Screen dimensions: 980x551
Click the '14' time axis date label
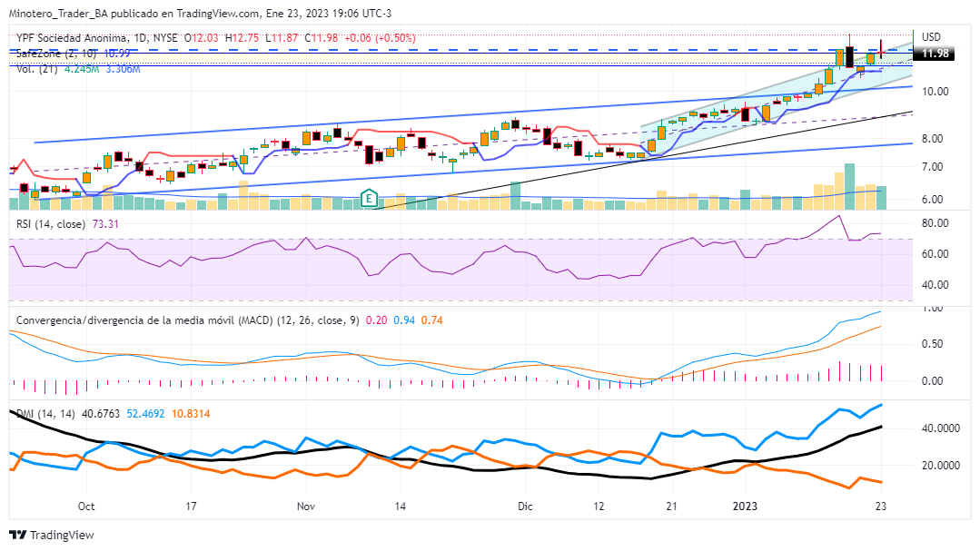[400, 506]
